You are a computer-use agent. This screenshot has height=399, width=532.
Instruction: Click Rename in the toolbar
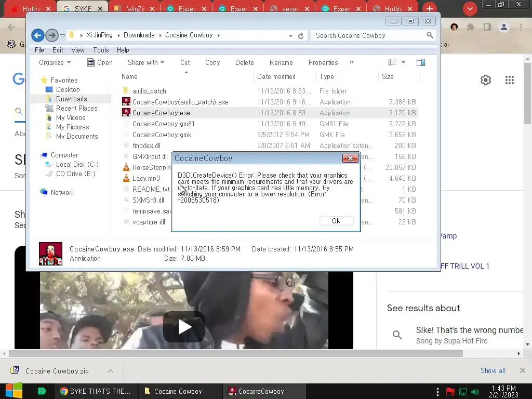281,62
